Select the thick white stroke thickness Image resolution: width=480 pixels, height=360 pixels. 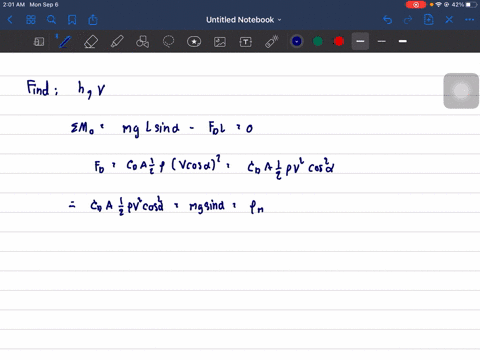point(403,41)
